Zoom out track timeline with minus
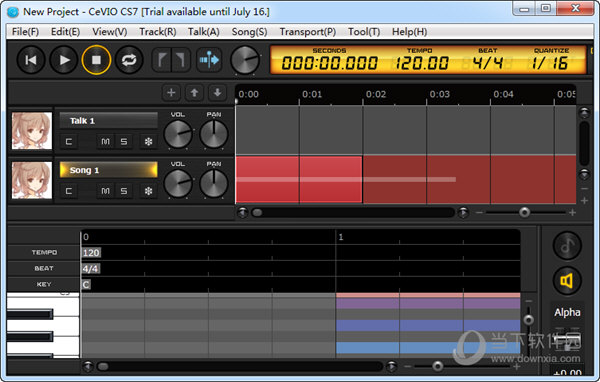The height and width of the screenshot is (382, 600). [x=479, y=212]
